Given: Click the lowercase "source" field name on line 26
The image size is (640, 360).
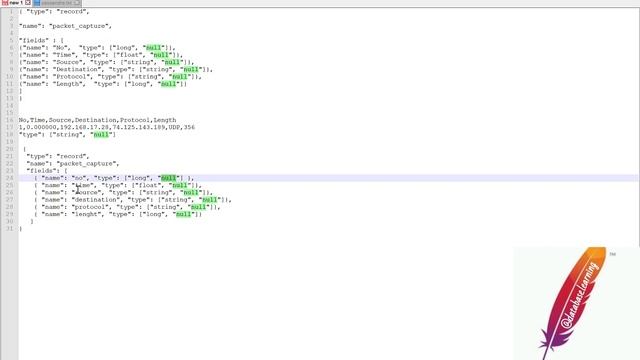Looking at the screenshot, I should [x=87, y=193].
